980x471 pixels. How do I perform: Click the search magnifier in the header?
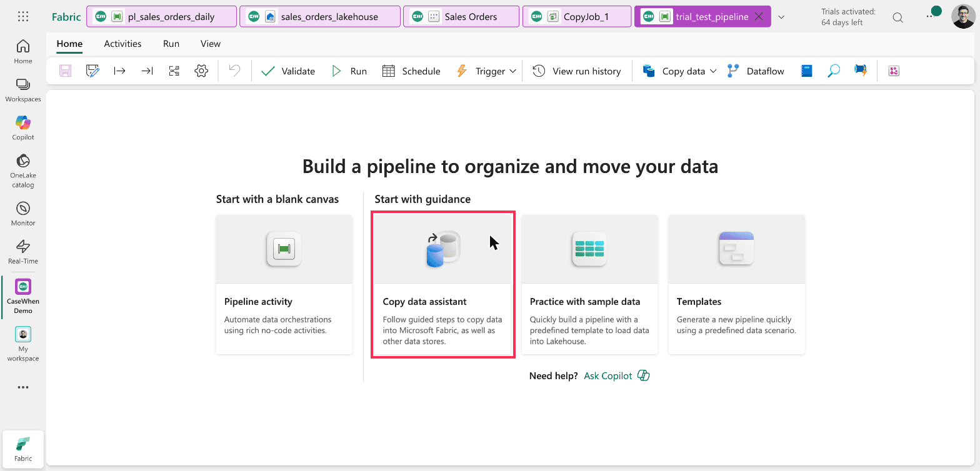click(x=897, y=17)
